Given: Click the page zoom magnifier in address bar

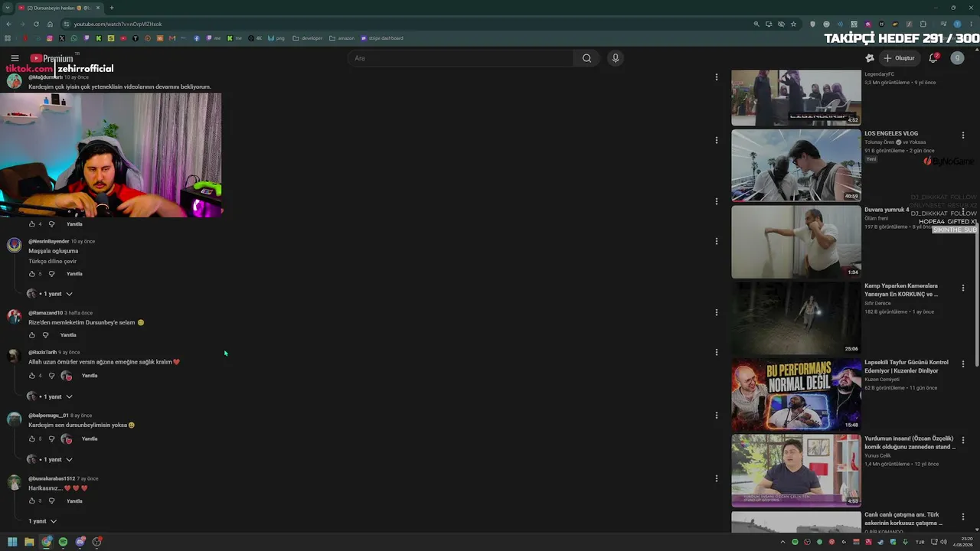Looking at the screenshot, I should pos(756,24).
